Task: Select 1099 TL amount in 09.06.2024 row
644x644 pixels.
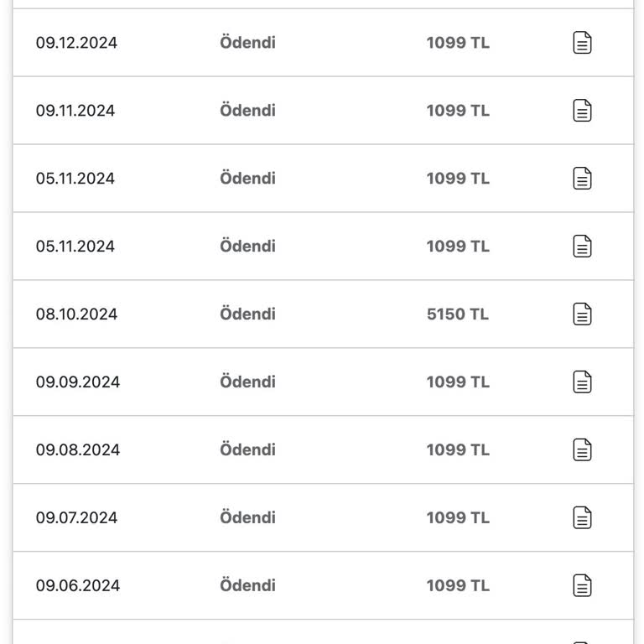Action: coord(458,585)
